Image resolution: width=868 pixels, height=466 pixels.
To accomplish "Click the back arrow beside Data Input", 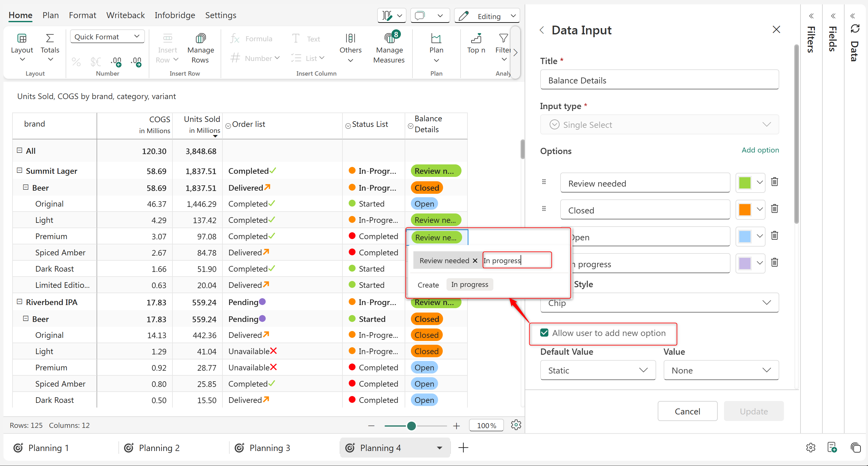I will pos(542,30).
